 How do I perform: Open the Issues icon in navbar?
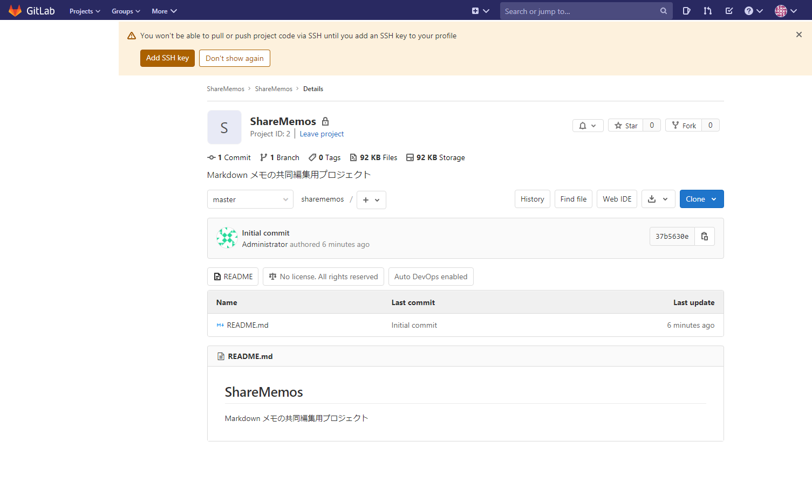point(686,11)
